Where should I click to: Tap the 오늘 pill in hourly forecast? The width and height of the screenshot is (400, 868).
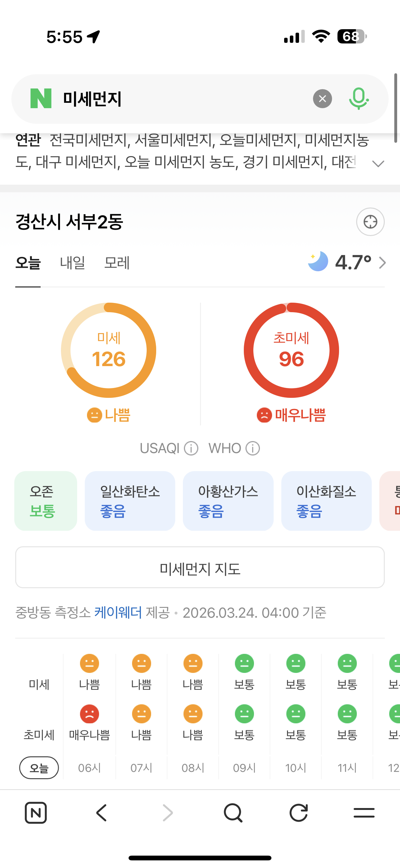point(39,768)
